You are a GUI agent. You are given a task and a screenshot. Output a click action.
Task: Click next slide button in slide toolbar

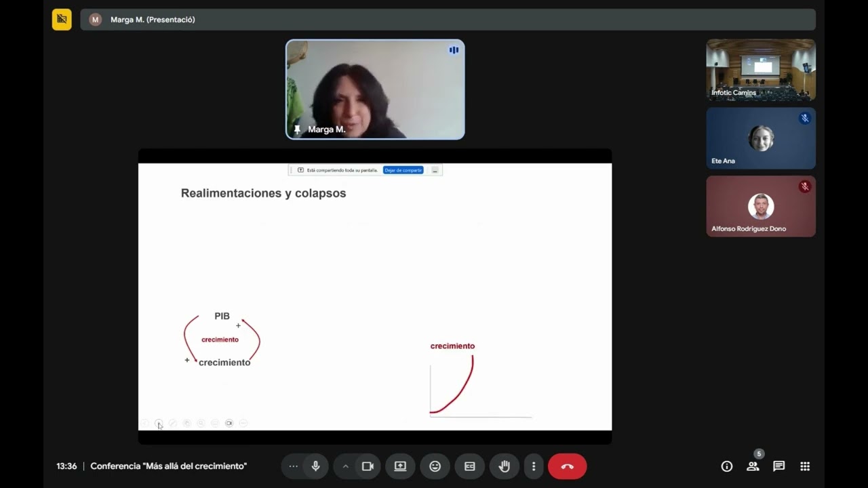159,423
